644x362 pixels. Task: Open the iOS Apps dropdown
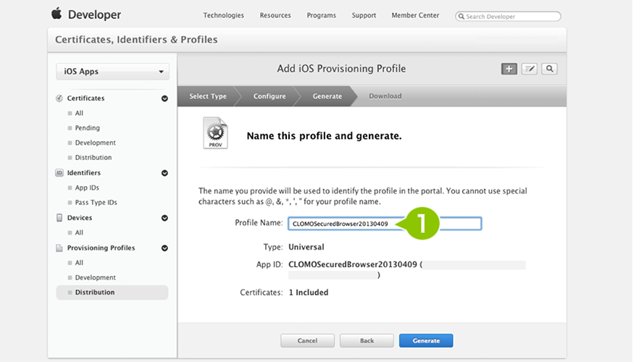point(112,72)
